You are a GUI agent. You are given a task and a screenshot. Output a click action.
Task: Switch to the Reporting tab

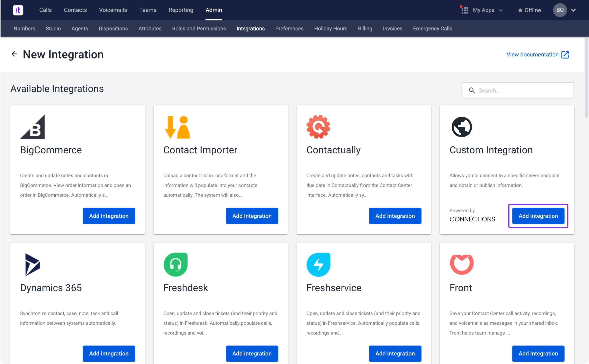(x=181, y=10)
